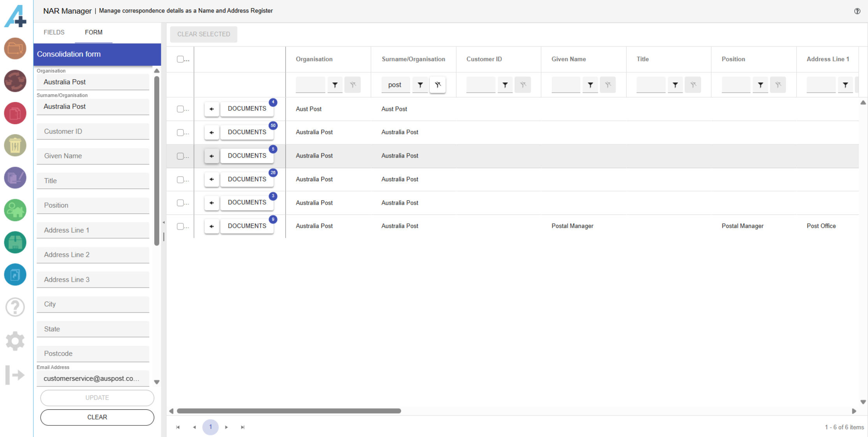Clear the Surname/Organisation 'post' filter icon

(x=438, y=85)
